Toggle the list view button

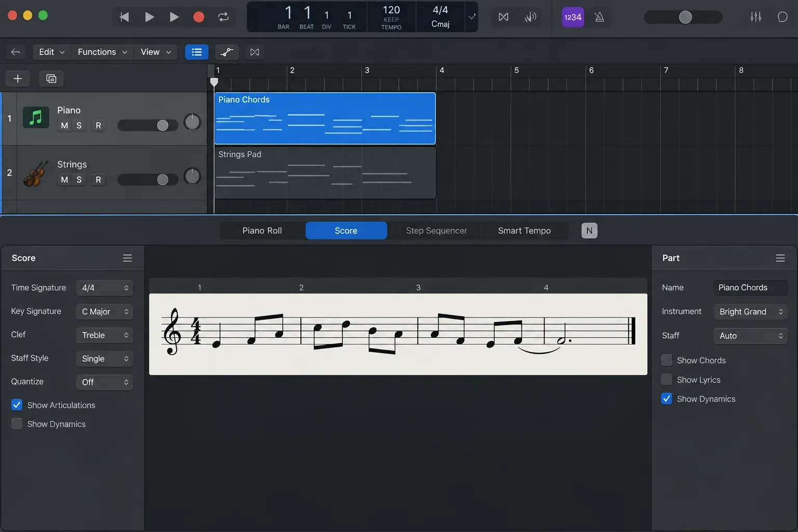(x=196, y=52)
